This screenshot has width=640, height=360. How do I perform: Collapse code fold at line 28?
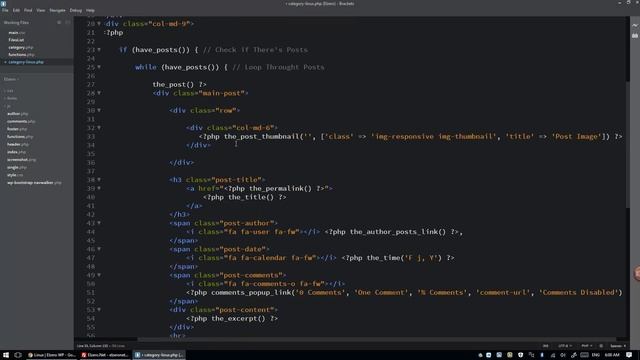click(x=99, y=93)
